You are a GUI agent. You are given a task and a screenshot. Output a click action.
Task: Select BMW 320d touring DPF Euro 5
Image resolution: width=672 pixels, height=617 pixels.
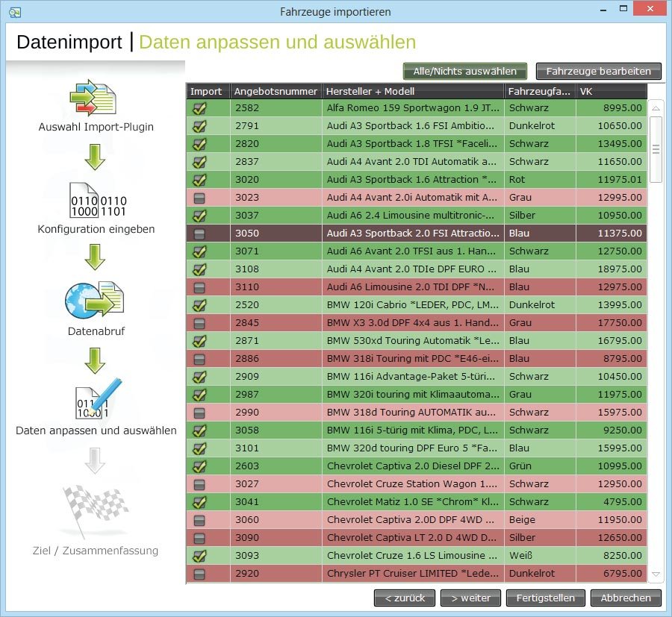tap(416, 448)
